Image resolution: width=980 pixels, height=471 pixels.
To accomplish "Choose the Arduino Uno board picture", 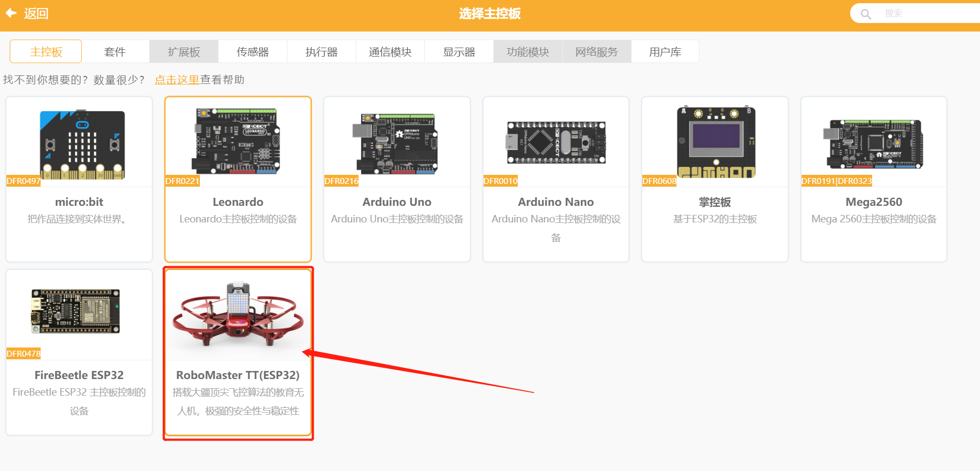I will click(396, 143).
